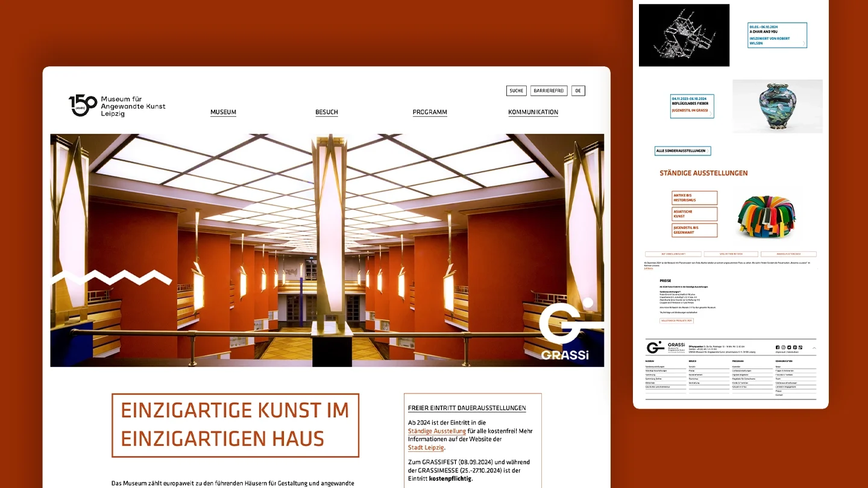Click the FREIER EINTRITT DAUERAUSSTELLUNGEN heading
This screenshot has height=488, width=868.
pyautogui.click(x=467, y=408)
